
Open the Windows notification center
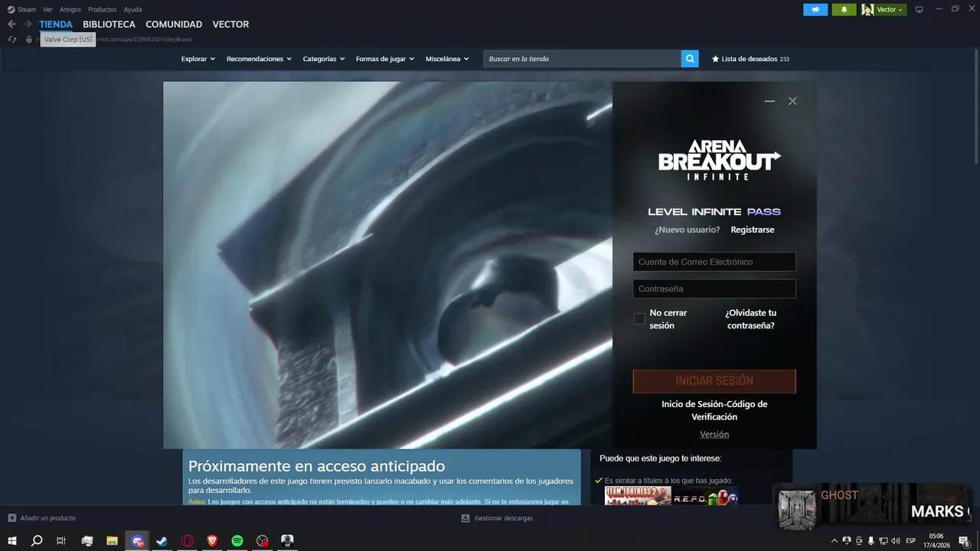point(965,541)
